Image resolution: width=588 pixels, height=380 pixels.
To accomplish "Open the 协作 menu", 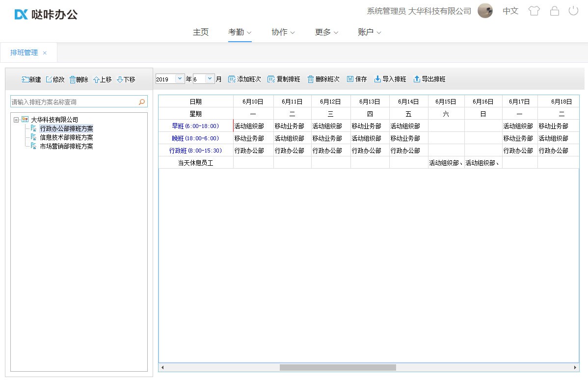I will [283, 32].
